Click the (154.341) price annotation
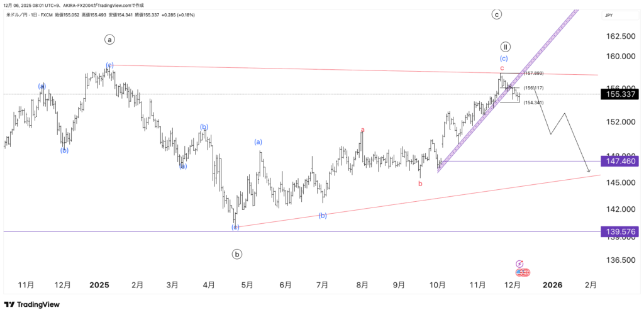 [533, 102]
